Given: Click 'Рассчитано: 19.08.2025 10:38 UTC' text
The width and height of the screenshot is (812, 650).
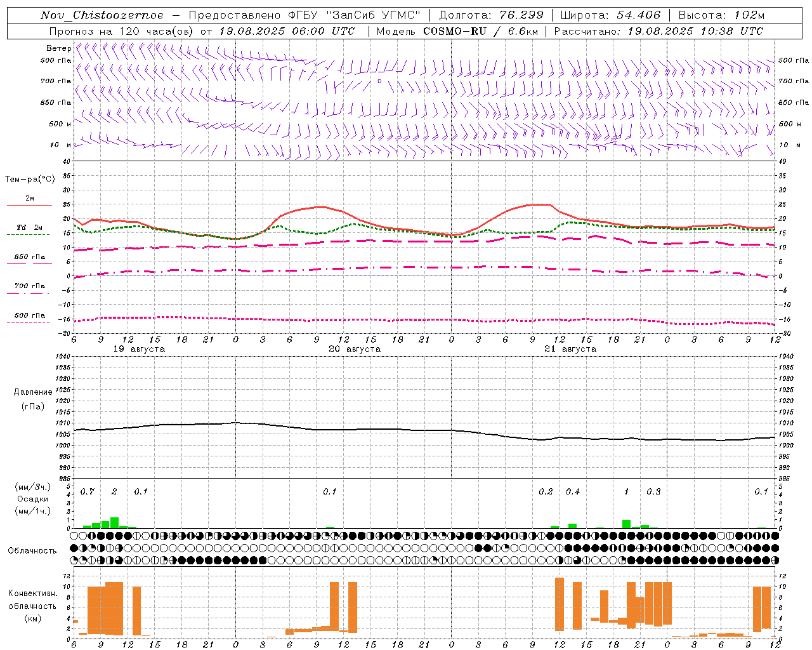Looking at the screenshot, I should point(658,31).
